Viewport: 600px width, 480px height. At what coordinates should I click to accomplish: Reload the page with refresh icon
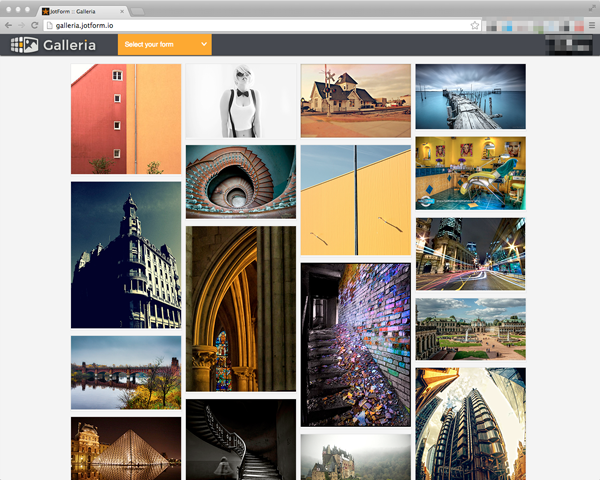coord(34,25)
